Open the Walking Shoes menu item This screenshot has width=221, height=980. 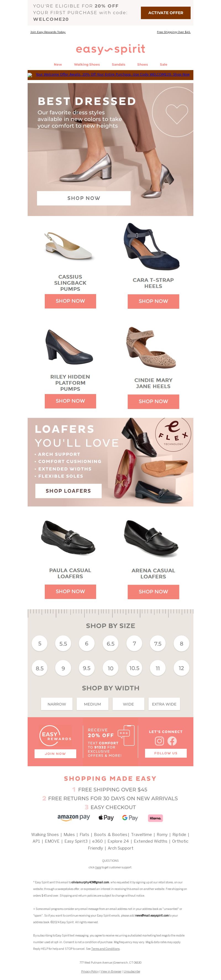[x=87, y=64]
